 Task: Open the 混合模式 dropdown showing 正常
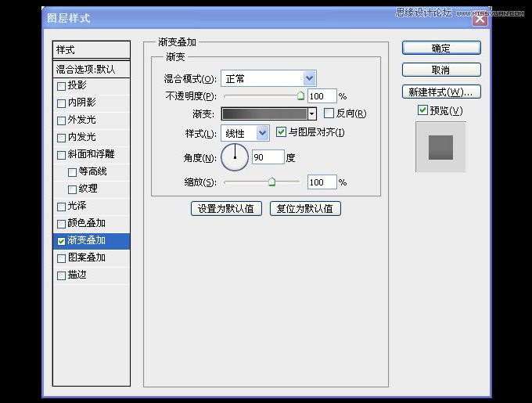[x=268, y=79]
